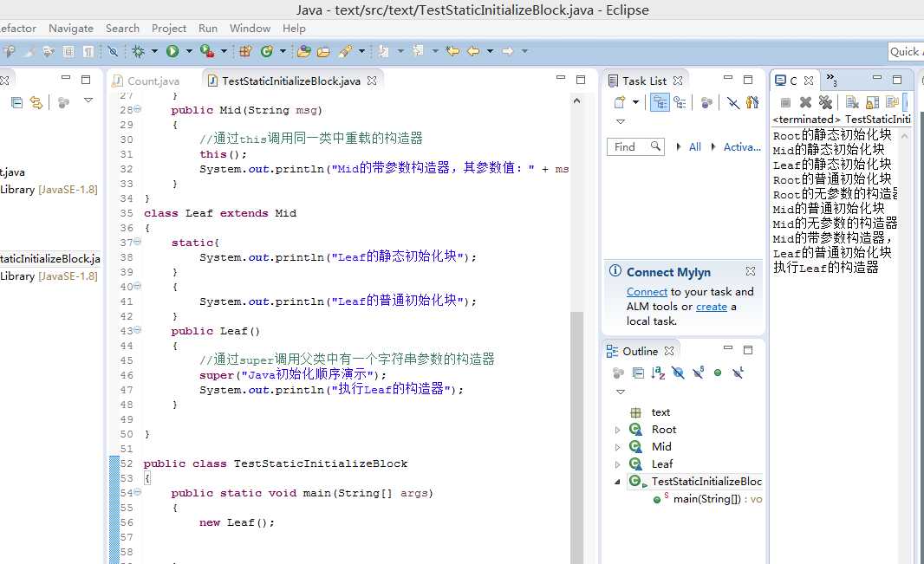
Task: Toggle Hide Non-Public Members in Outline
Action: point(718,373)
